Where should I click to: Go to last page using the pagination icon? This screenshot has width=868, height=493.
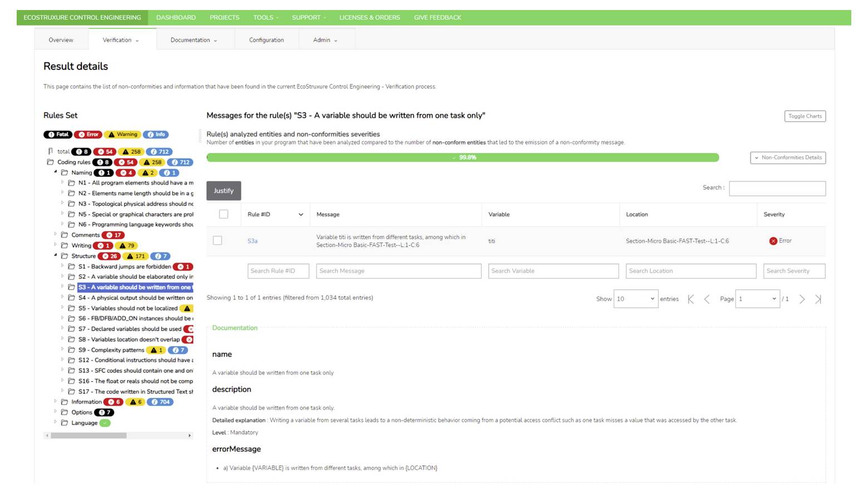pyautogui.click(x=818, y=299)
